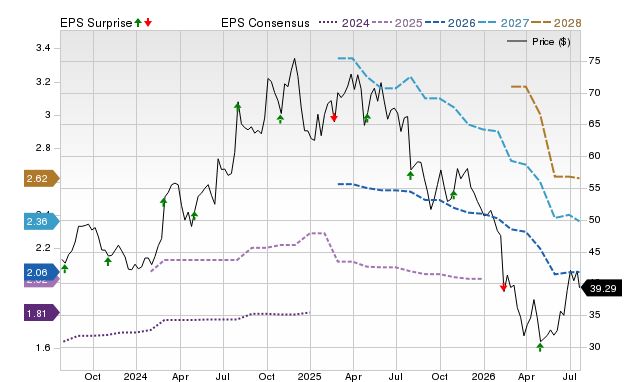This screenshot has width=640, height=382.
Task: Click the 45 label on the price axis
Action: pos(595,252)
